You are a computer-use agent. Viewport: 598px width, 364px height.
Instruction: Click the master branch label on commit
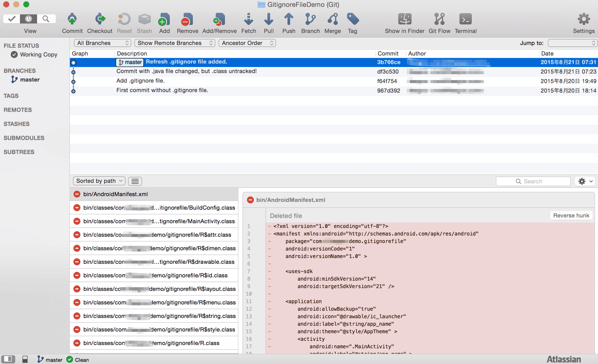click(x=130, y=62)
